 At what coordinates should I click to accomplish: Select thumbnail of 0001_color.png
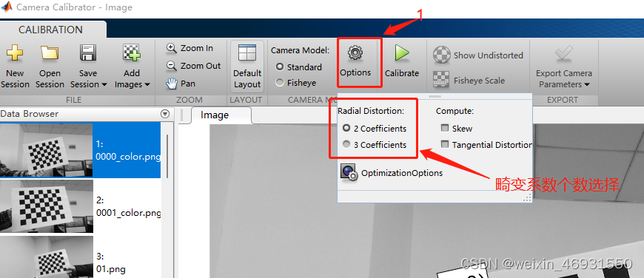[47, 206]
